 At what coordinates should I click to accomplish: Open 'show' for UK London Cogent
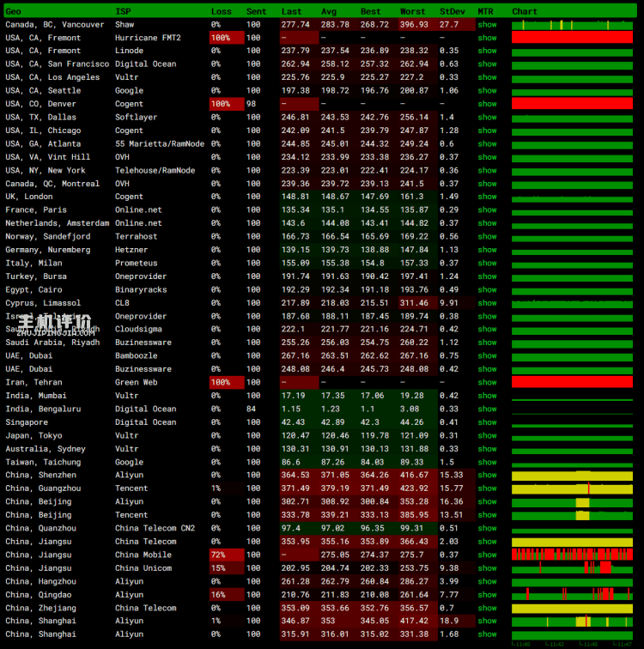click(x=487, y=197)
